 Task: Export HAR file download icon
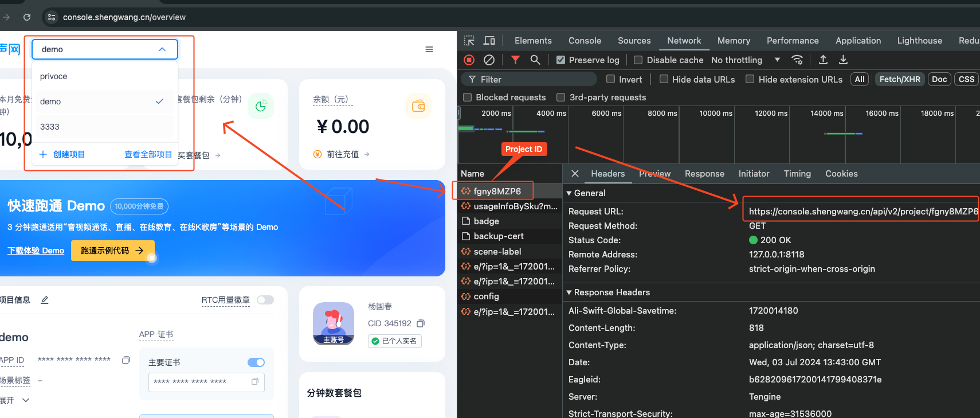(843, 60)
